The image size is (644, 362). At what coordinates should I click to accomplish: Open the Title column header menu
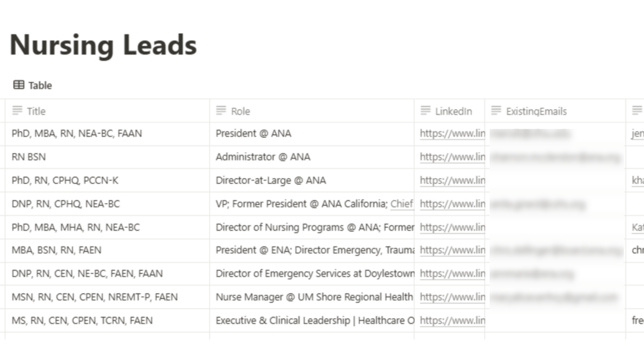click(x=107, y=111)
